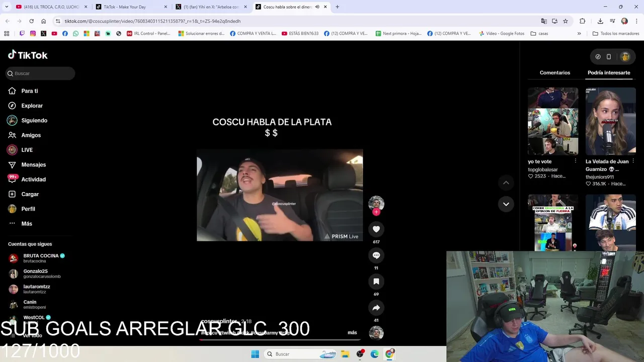The height and width of the screenshot is (362, 644).
Task: Open the TikTok logo home link
Action: click(28, 55)
